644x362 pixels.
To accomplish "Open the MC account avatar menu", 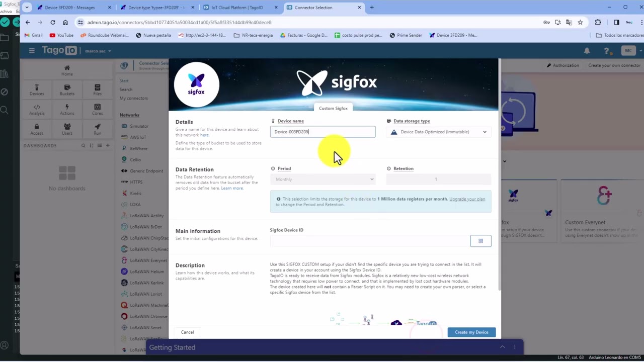I will click(628, 51).
